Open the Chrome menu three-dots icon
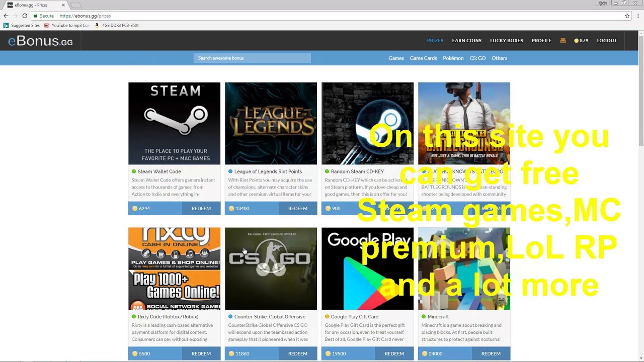 638,16
